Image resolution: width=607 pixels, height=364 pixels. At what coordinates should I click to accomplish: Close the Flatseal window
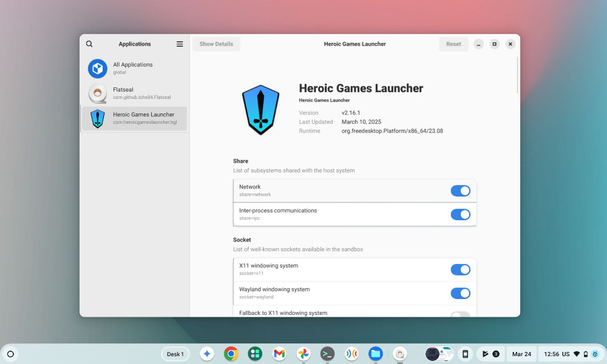(x=510, y=44)
